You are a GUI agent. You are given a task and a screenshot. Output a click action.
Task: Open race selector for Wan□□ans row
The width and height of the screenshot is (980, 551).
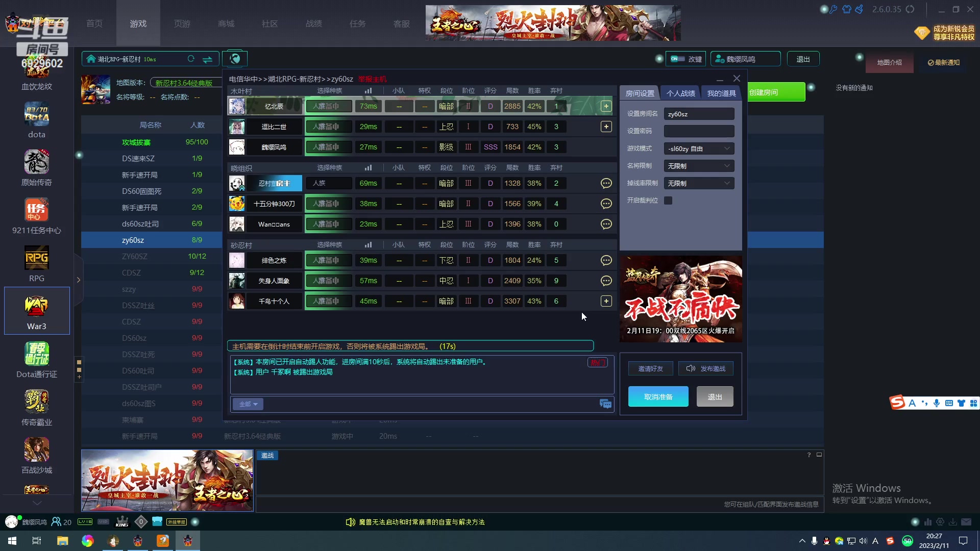pos(329,224)
